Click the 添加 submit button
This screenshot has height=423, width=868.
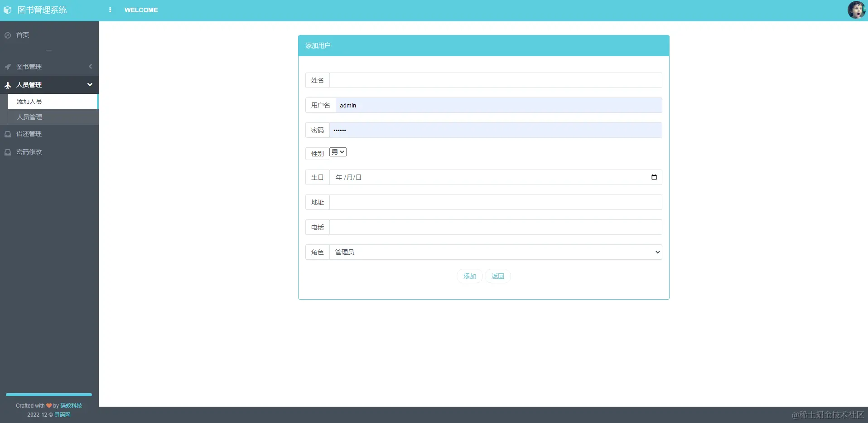tap(469, 276)
